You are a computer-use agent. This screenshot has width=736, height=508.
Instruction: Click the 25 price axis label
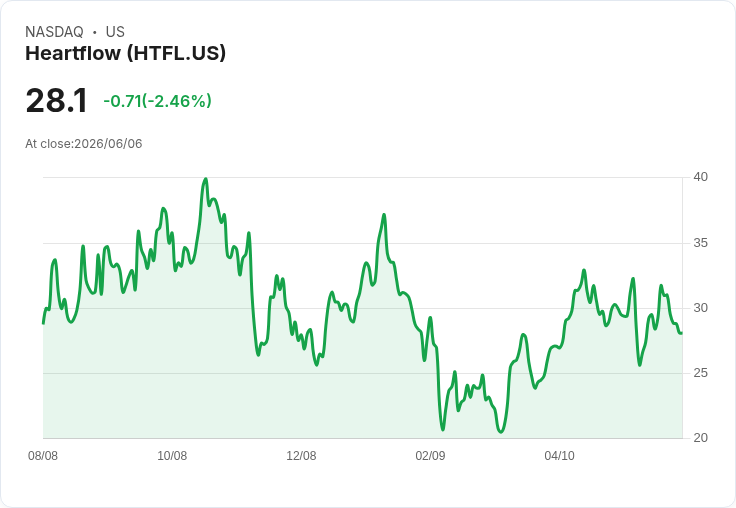click(x=700, y=373)
